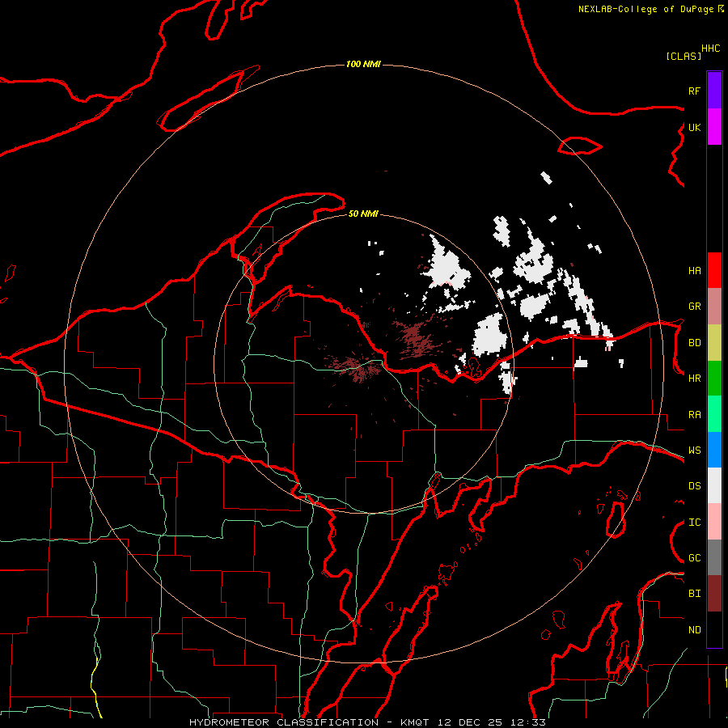The width and height of the screenshot is (728, 728).
Task: Click the HA red legend swatch
Action: pos(714,270)
